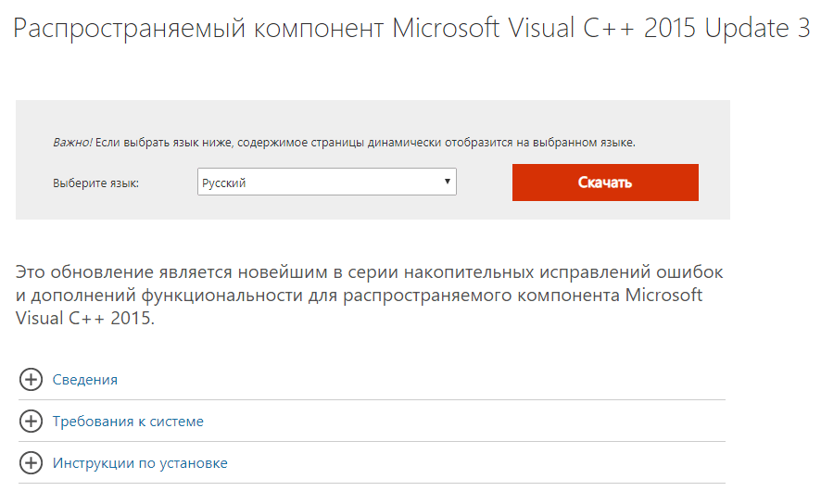This screenshot has height=504, width=821.
Task: Click the arrow of the language combo box
Action: 447,183
